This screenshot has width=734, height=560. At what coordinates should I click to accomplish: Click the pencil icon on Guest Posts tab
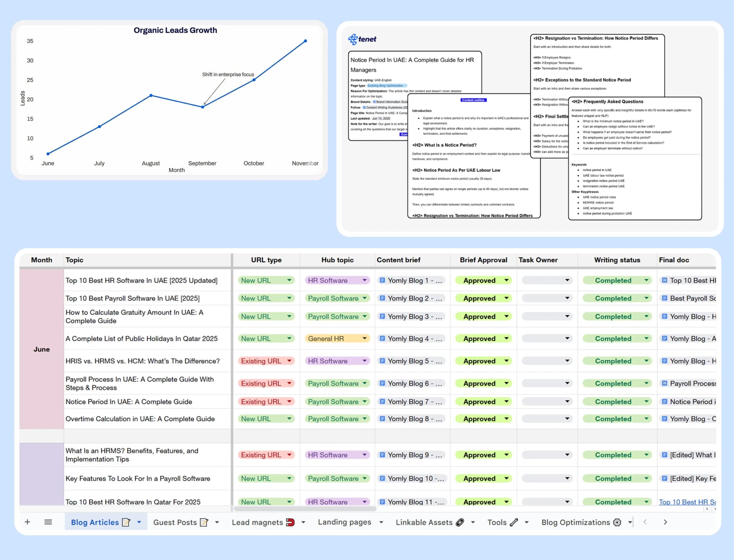[205, 522]
